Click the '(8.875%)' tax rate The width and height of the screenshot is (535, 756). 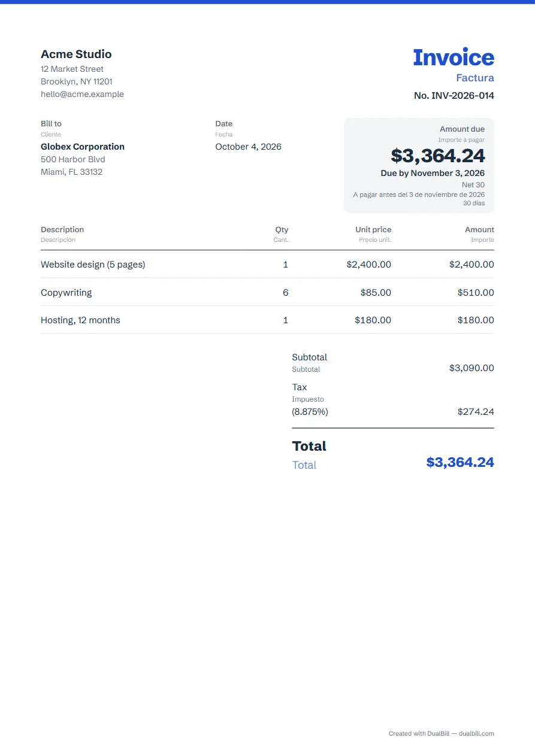310,412
